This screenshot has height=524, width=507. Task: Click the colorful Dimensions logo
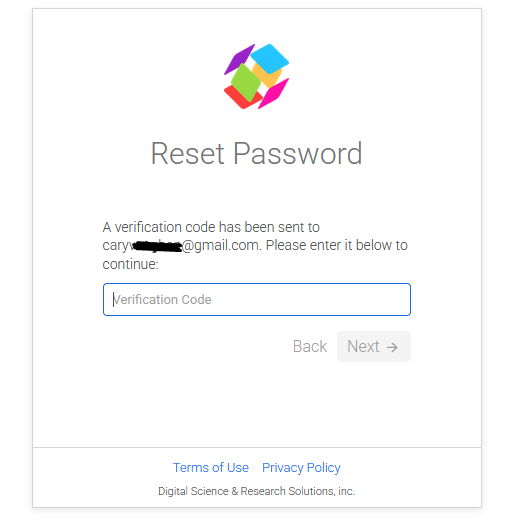[x=256, y=77]
